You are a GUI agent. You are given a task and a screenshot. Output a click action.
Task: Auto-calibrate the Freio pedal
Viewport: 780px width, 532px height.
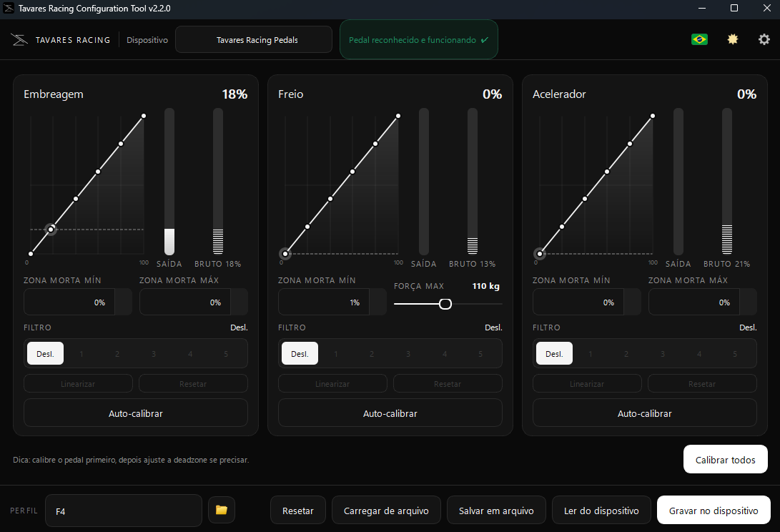point(390,413)
